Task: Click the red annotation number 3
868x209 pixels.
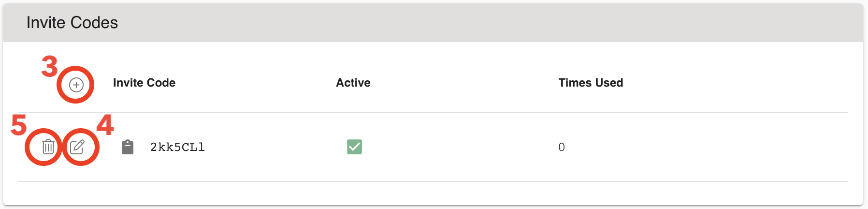Action: (x=49, y=66)
